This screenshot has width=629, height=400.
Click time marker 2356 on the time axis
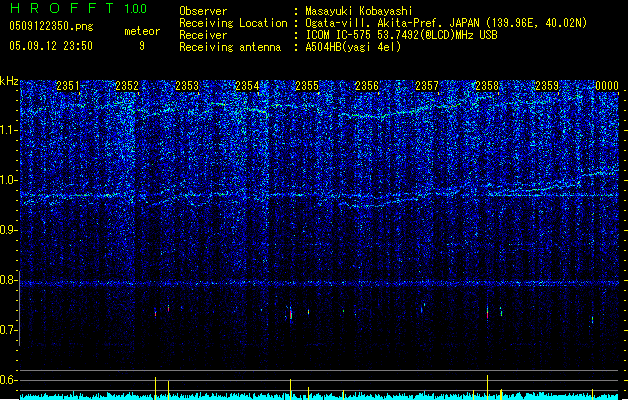367,86
